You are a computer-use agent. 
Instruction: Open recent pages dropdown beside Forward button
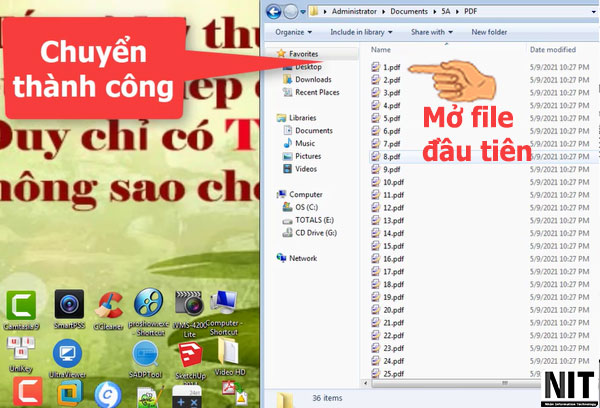click(x=303, y=12)
